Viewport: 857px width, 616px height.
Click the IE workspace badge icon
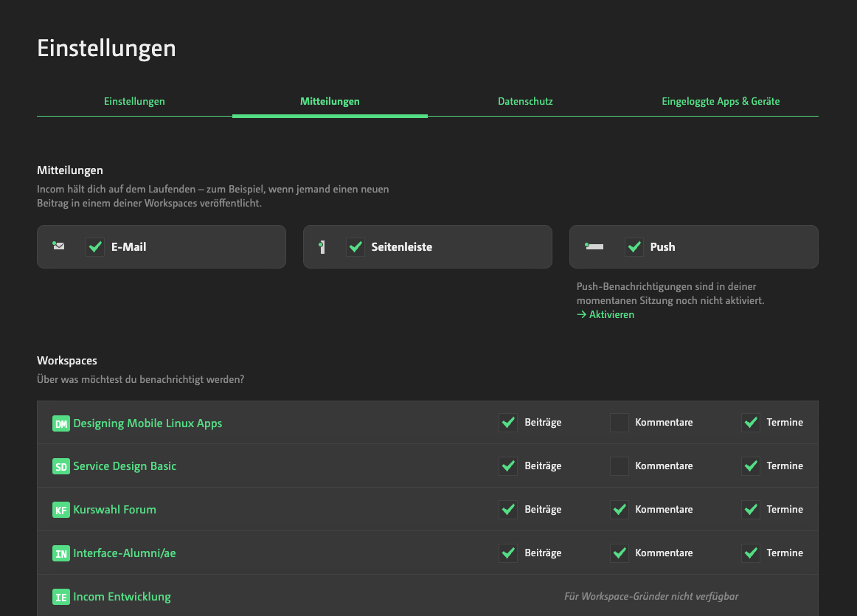pos(61,597)
